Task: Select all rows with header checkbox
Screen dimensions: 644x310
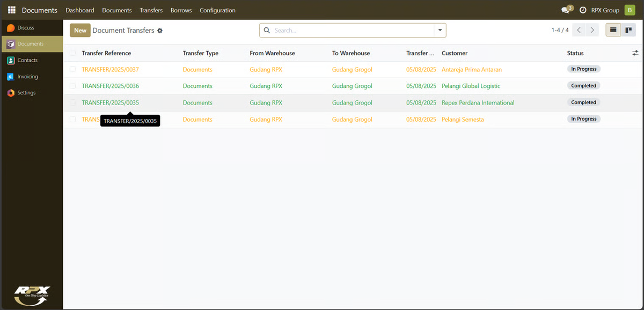Action: coord(72,53)
